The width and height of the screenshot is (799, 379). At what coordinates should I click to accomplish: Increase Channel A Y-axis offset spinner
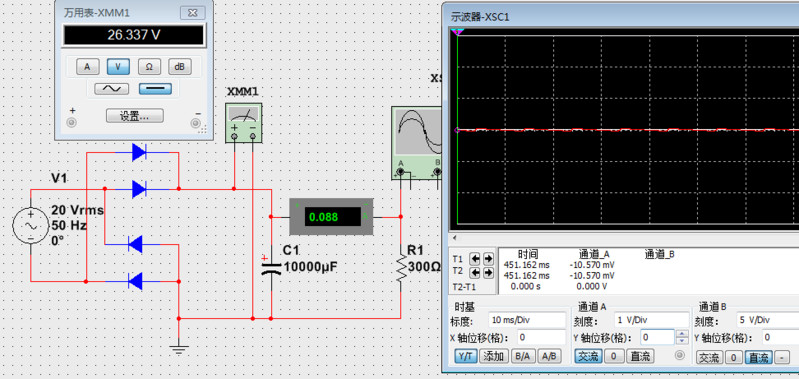tap(682, 334)
